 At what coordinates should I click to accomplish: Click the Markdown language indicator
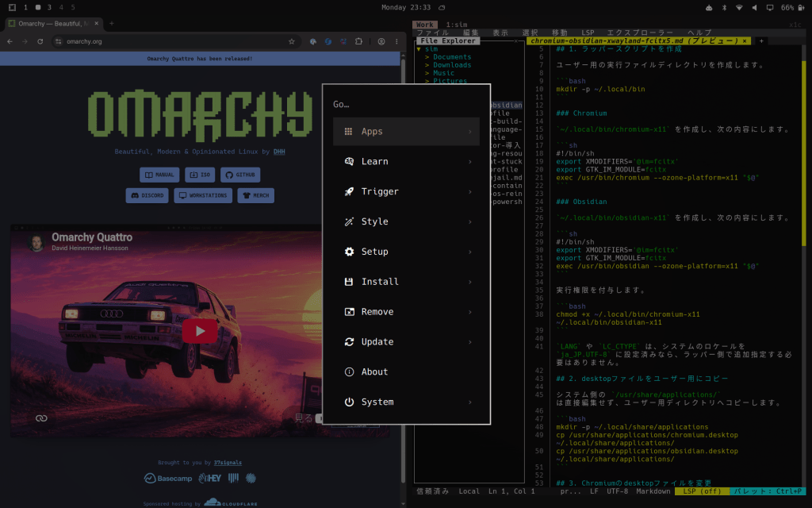click(653, 491)
